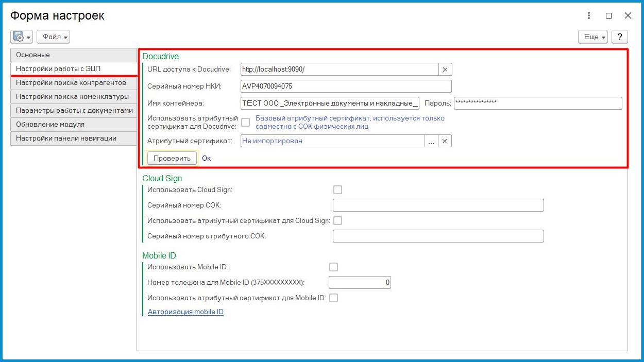Follow the Авторизация mobile ID link
The image size is (644, 362).
[x=185, y=312]
